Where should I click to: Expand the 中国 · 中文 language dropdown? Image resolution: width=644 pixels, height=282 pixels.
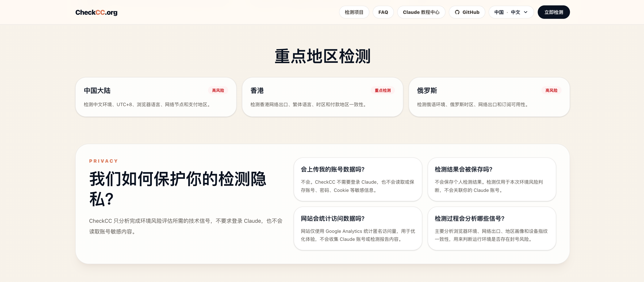511,12
